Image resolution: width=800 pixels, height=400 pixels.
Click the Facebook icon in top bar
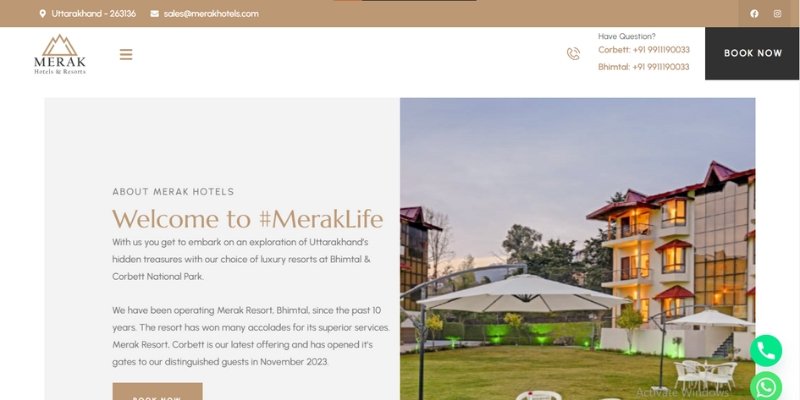(754, 14)
